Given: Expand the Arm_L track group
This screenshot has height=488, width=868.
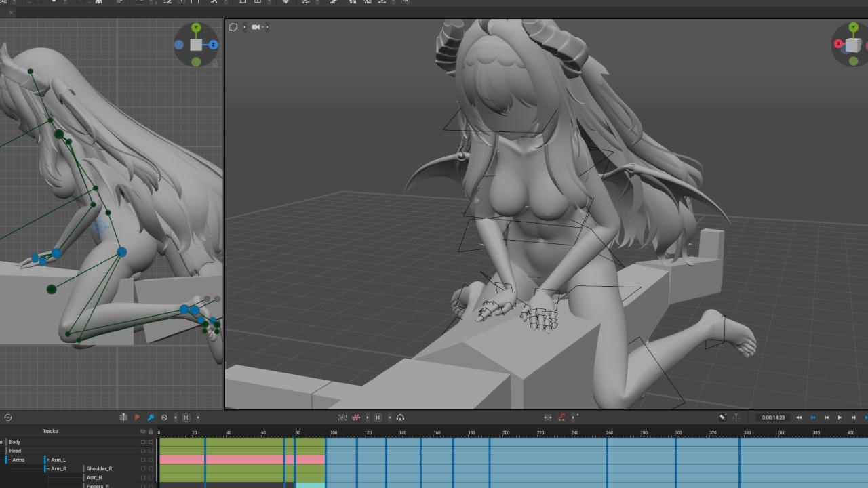Looking at the screenshot, I should pyautogui.click(x=47, y=460).
